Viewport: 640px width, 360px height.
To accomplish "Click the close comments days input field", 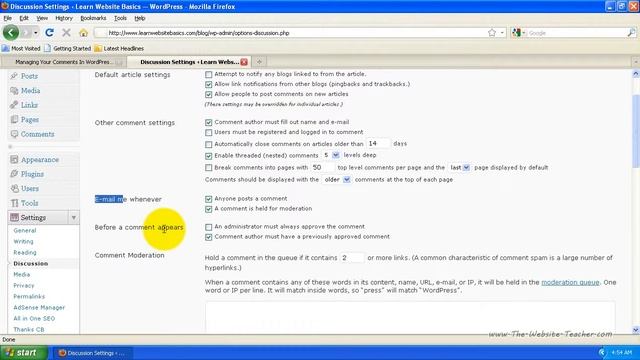I will click(x=378, y=144).
